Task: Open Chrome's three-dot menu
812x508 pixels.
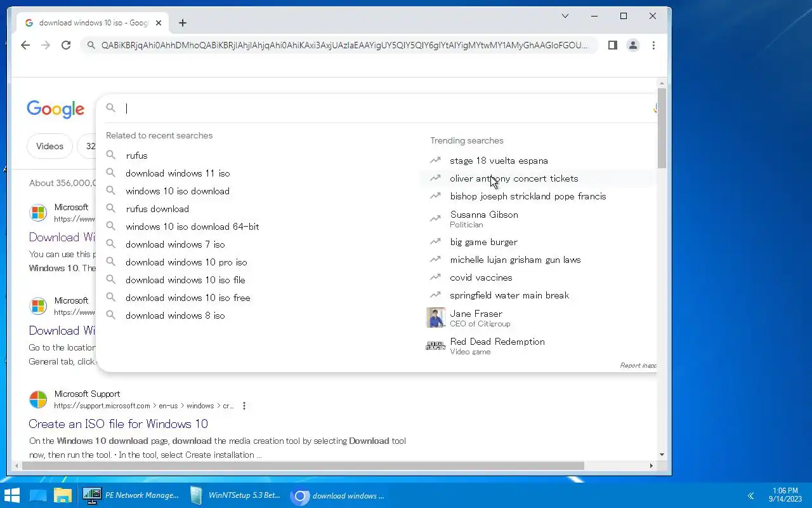Action: [653, 45]
